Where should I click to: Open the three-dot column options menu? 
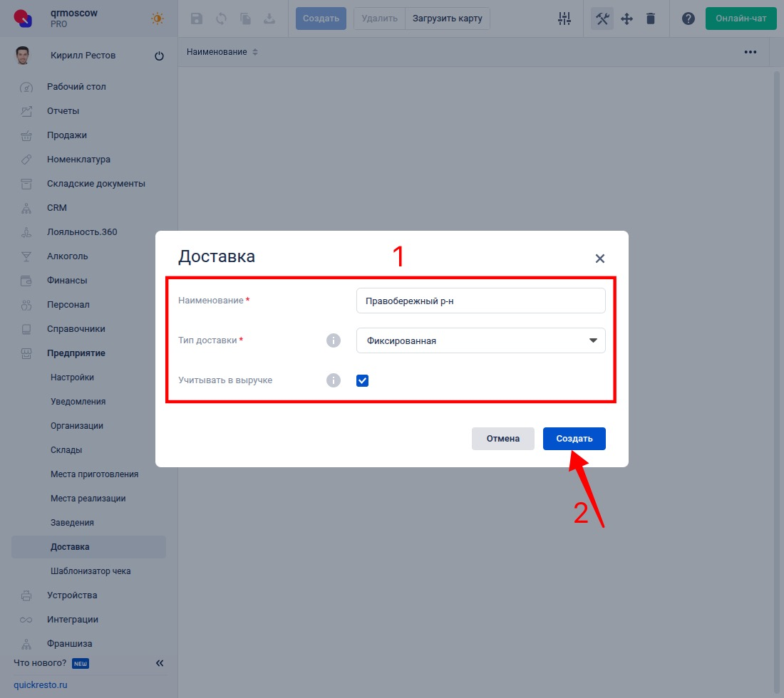750,52
